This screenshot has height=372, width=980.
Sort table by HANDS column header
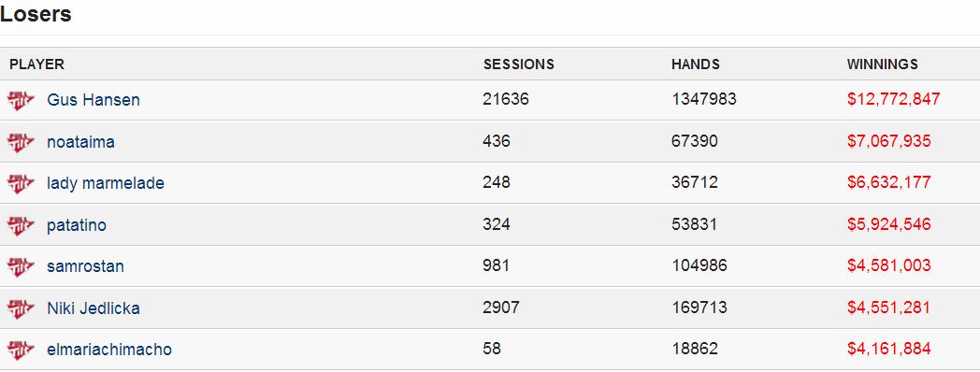(x=696, y=64)
